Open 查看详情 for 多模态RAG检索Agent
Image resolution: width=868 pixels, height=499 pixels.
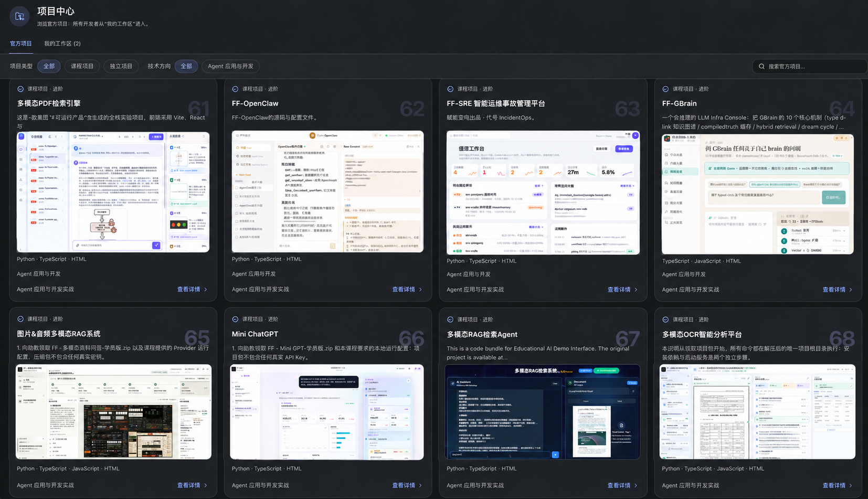[x=622, y=485]
